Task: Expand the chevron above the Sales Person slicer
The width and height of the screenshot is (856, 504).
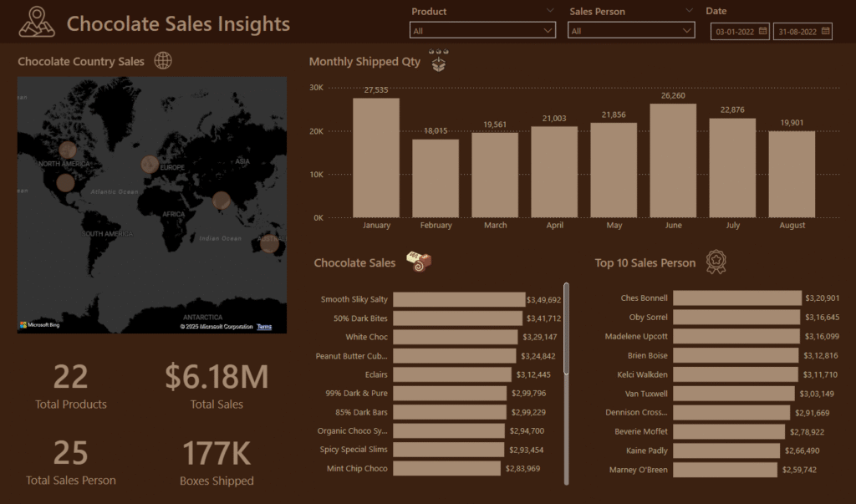Action: 688,11
